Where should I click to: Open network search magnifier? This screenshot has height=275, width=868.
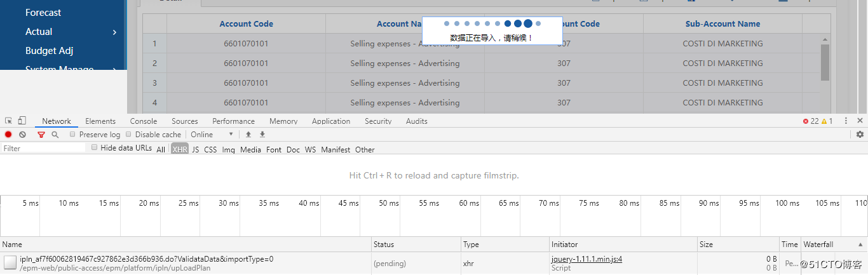click(x=55, y=135)
